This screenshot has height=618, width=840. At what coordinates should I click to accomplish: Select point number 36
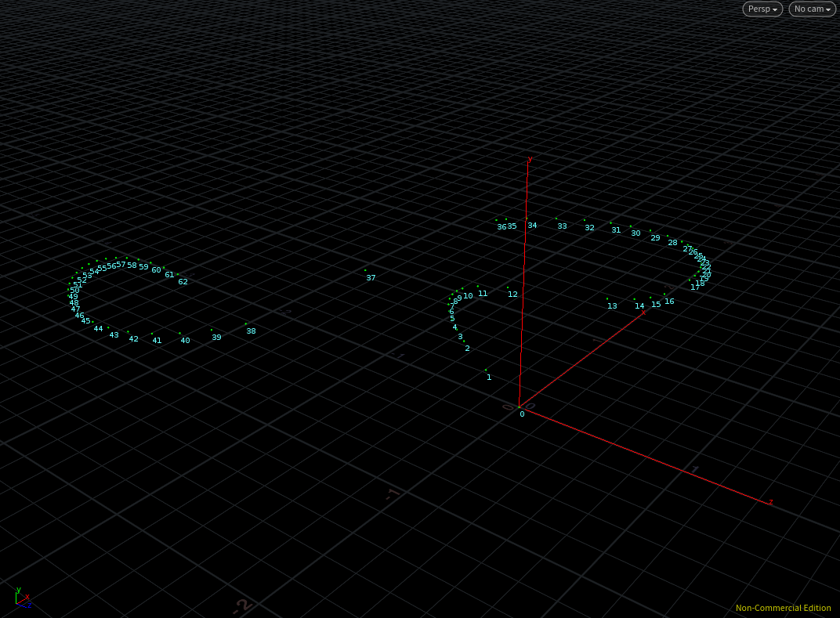501,227
